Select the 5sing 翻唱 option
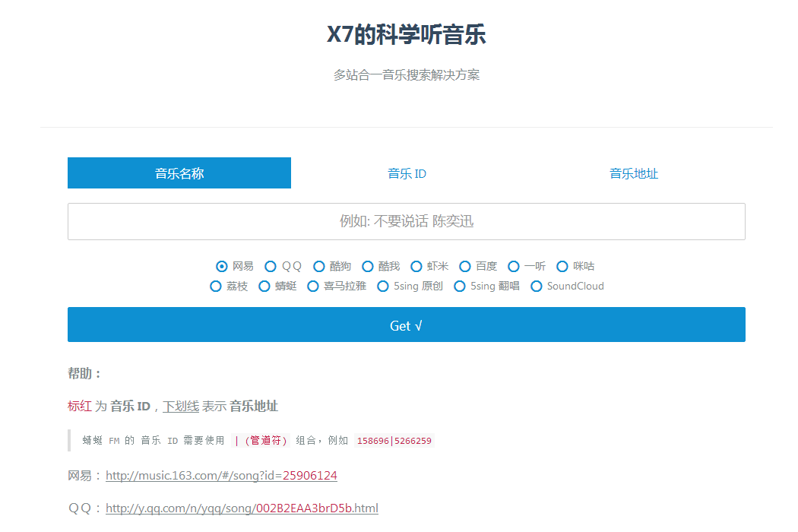This screenshot has width=798, height=532. click(460, 286)
